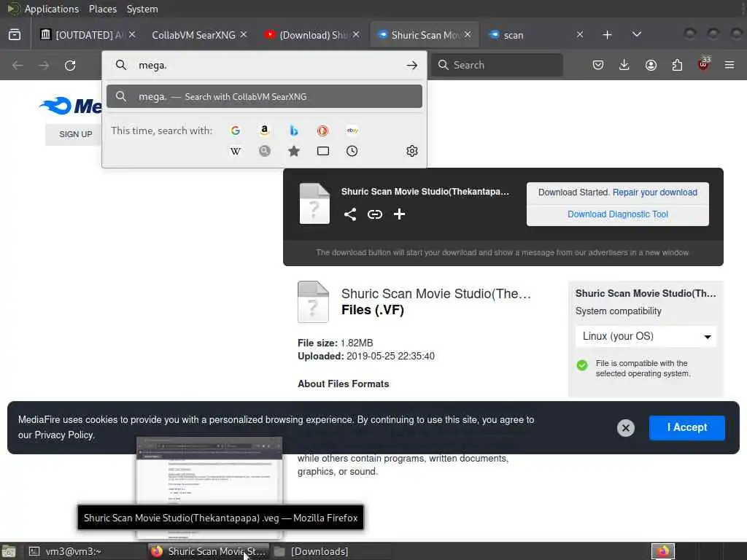Click the URL bar containing mega.
The width and height of the screenshot is (747, 560).
(264, 65)
